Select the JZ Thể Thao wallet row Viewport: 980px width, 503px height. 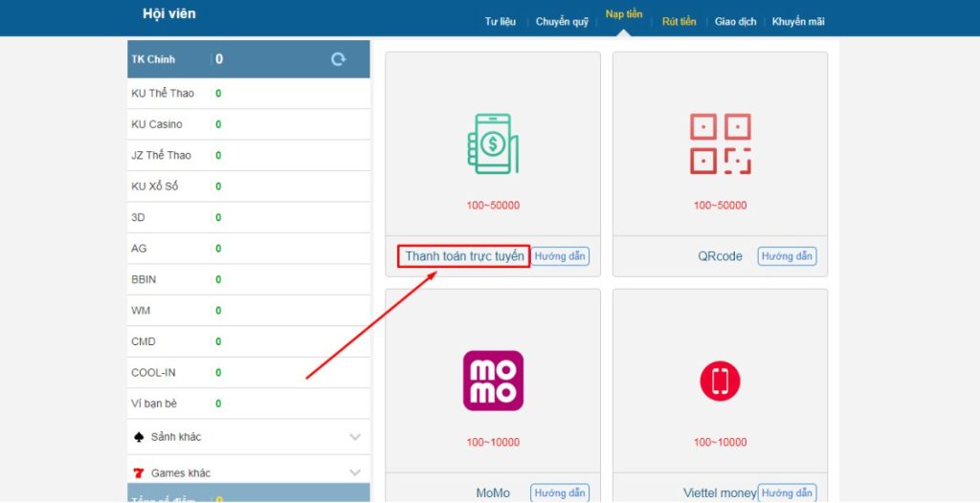(x=249, y=156)
